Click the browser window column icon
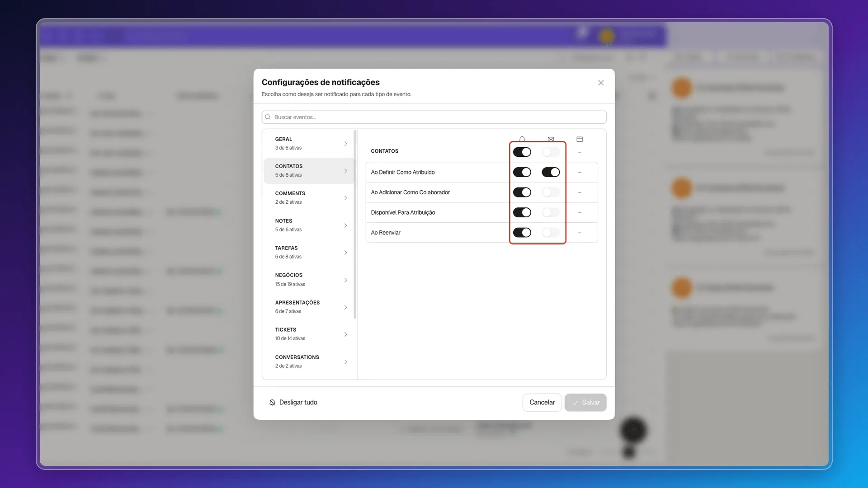Screen dimensions: 868x488 [580, 139]
